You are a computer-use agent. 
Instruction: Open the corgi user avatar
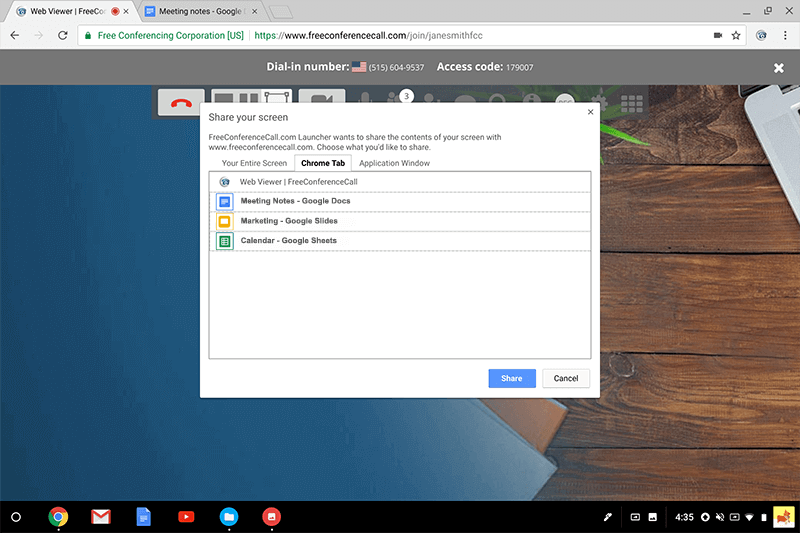pos(784,517)
